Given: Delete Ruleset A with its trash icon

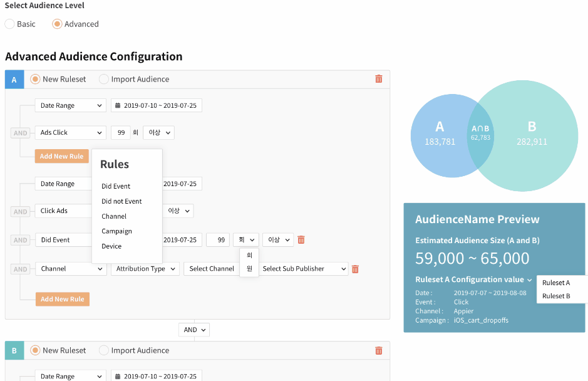Looking at the screenshot, I should point(378,79).
